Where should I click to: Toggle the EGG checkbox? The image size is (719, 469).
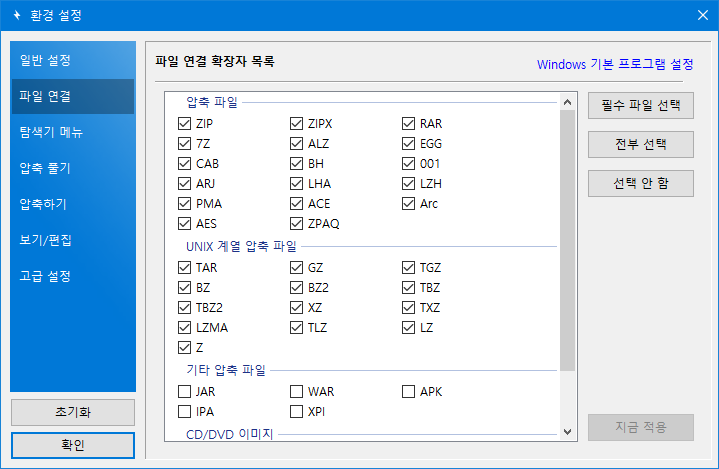pos(408,143)
